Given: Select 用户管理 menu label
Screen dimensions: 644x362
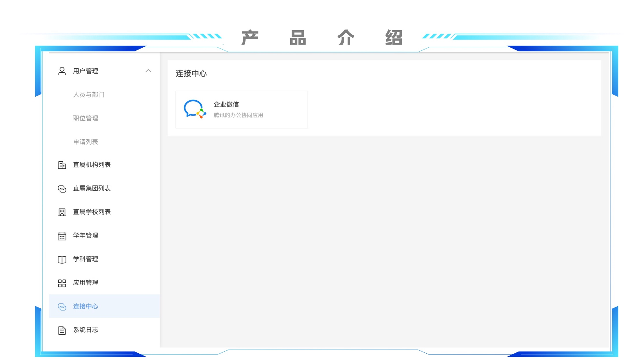Looking at the screenshot, I should tap(85, 71).
